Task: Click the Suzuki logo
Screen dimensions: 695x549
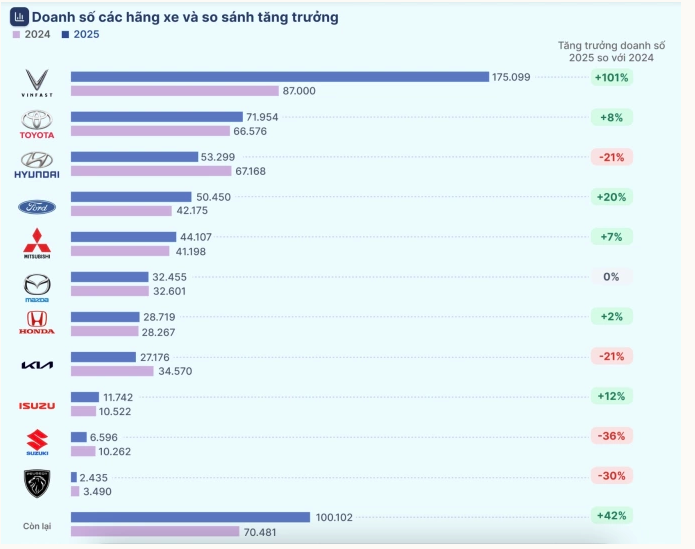Action: (x=37, y=442)
